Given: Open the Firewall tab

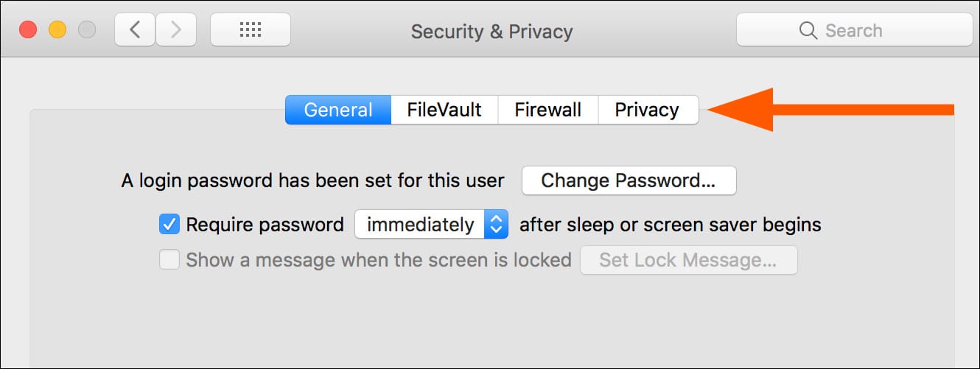Looking at the screenshot, I should click(x=547, y=110).
